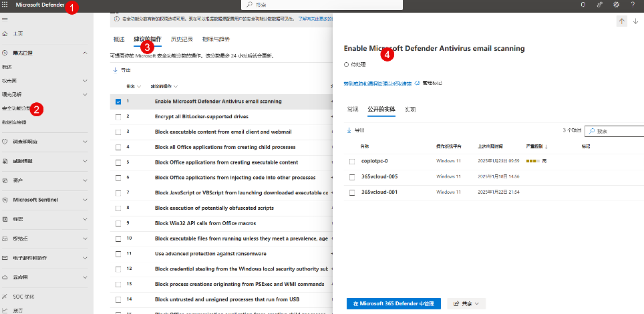Collapse the Exposure management (曝光管理) section chevron
Screen dimensions: 644x314
[85, 53]
